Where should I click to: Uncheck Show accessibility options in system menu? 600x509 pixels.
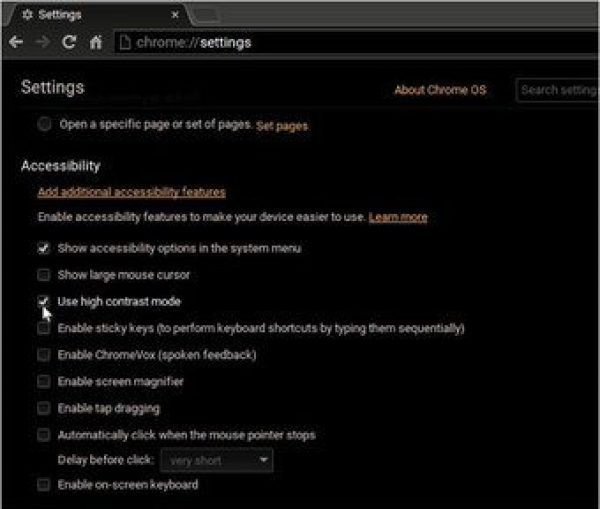point(44,248)
